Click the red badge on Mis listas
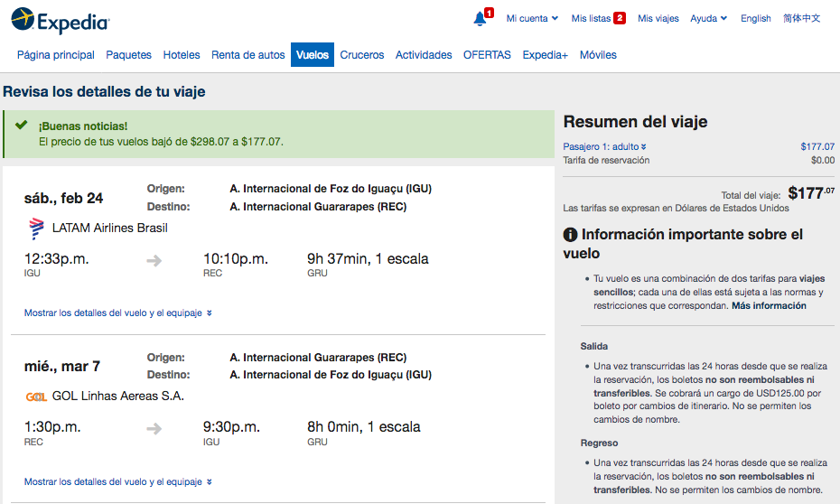The image size is (840, 504). [x=620, y=18]
